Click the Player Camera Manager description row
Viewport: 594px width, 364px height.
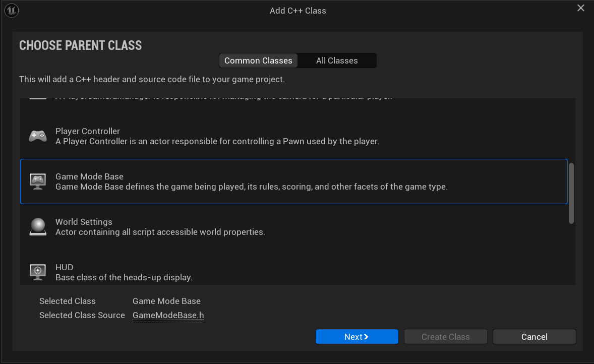click(x=294, y=98)
